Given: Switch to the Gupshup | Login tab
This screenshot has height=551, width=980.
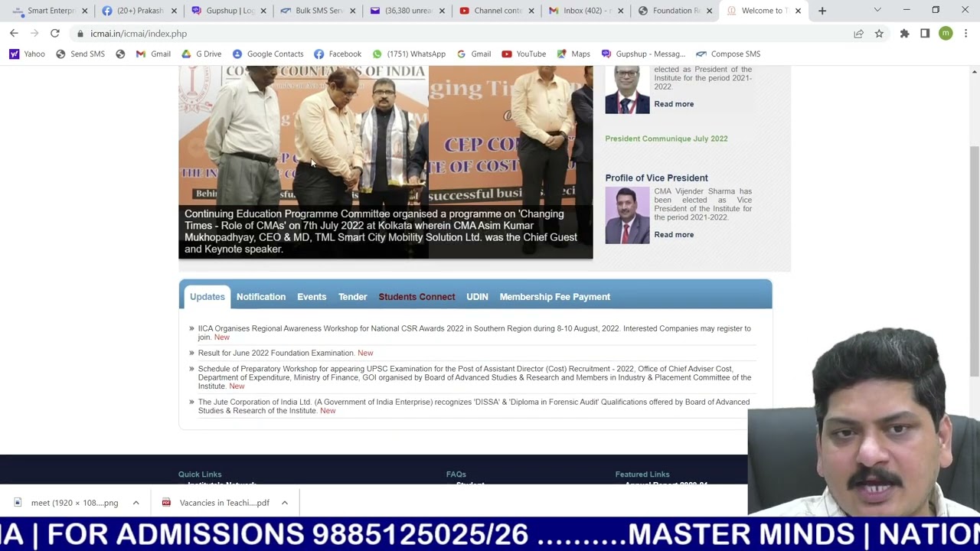Looking at the screenshot, I should point(230,11).
